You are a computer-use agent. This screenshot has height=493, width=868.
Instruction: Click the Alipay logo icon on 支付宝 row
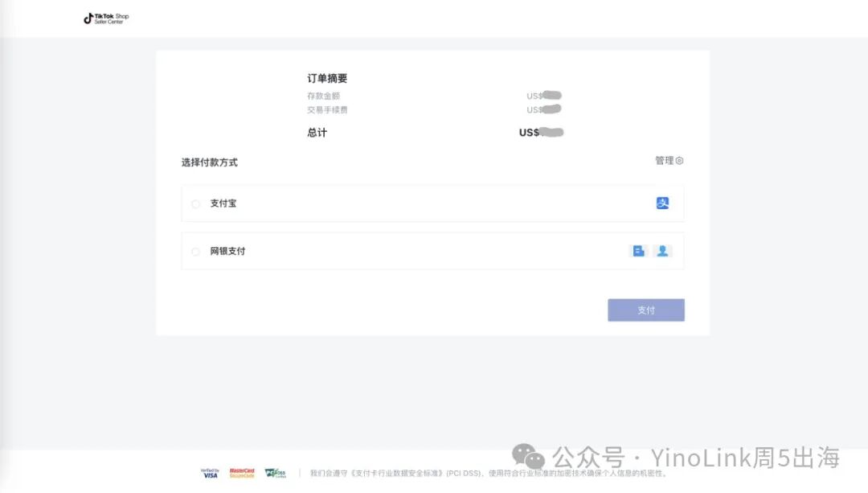661,203
